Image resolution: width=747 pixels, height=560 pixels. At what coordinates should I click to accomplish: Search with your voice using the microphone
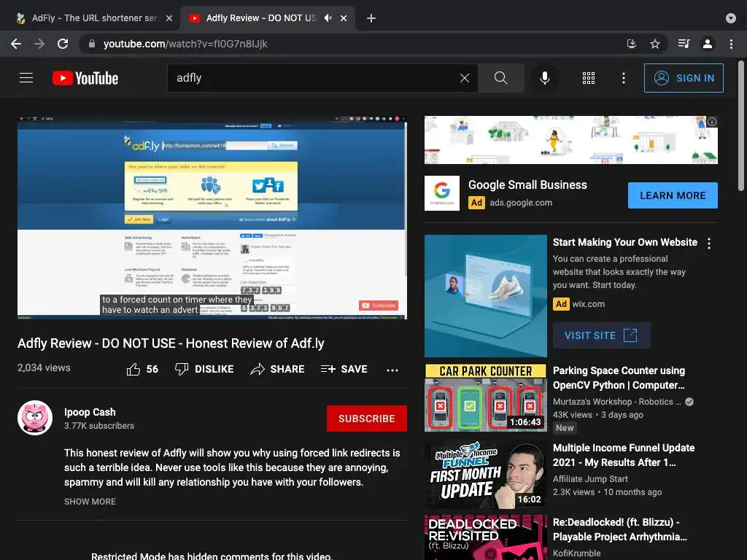coord(545,78)
